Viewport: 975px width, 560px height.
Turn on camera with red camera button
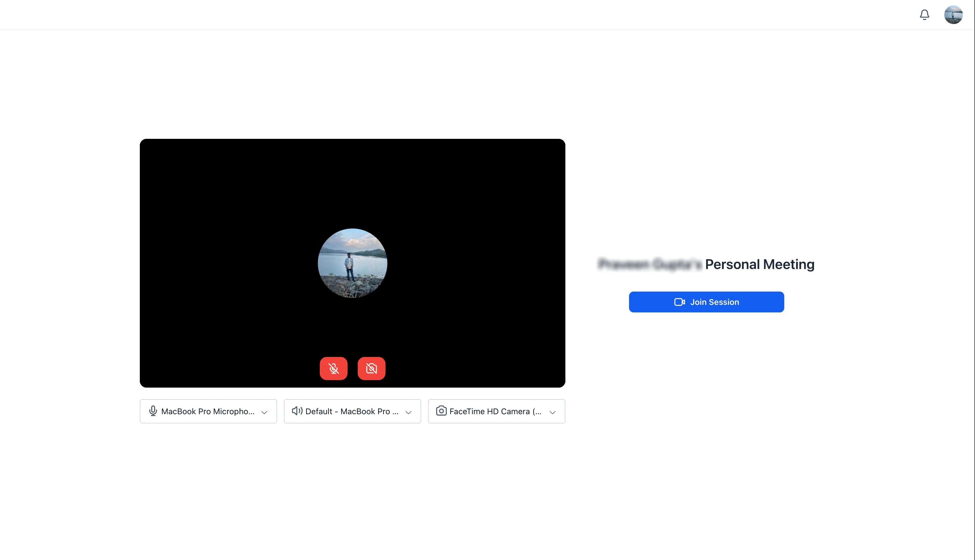[371, 369]
